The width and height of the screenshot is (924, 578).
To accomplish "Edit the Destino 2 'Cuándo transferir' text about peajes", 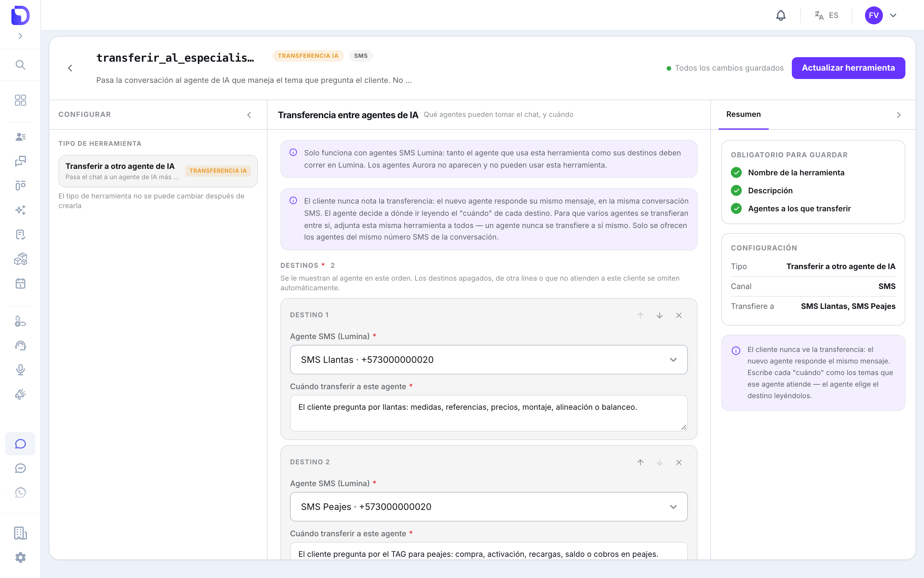I will click(x=489, y=551).
